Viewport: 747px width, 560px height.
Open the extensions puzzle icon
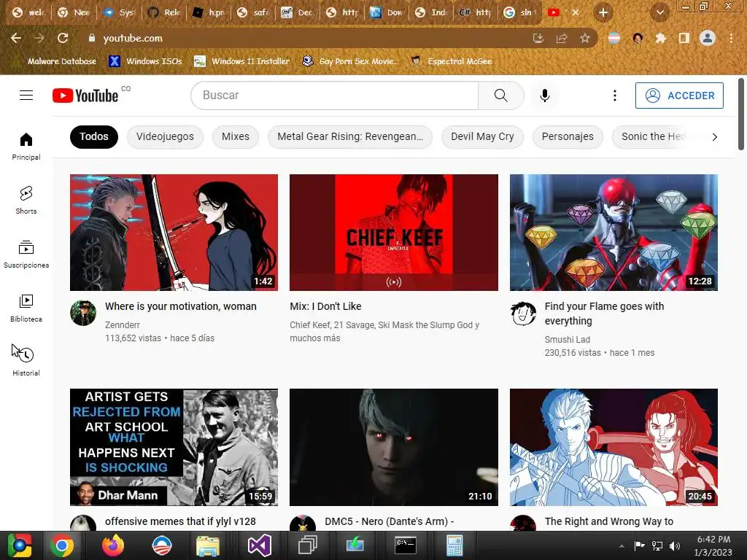pos(660,38)
